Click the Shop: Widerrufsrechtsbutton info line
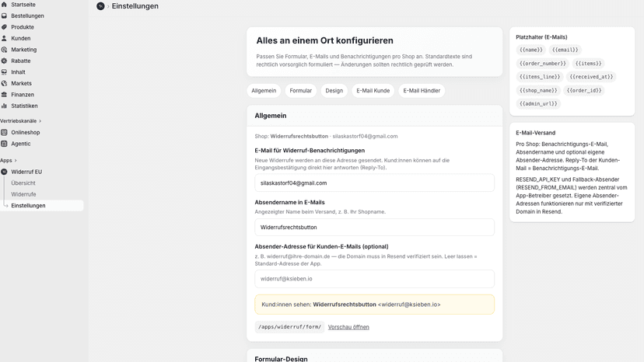This screenshot has width=644, height=362. [x=326, y=136]
